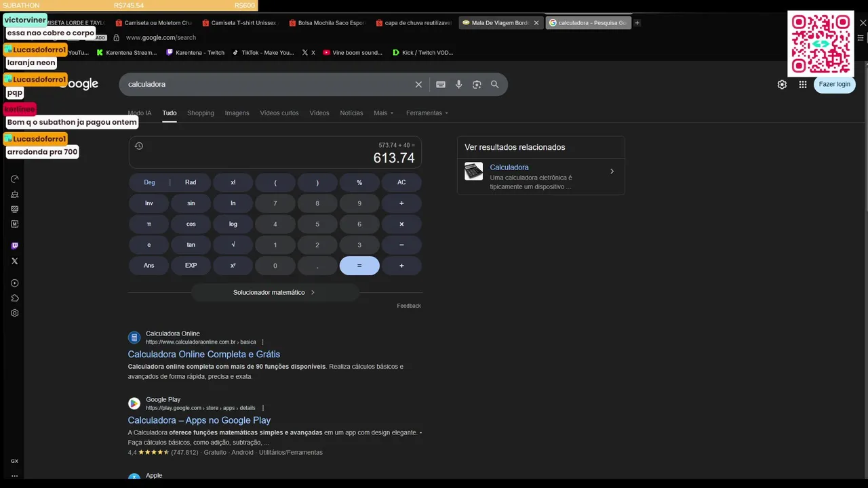
Task: Click the calculator minus key
Action: (401, 245)
